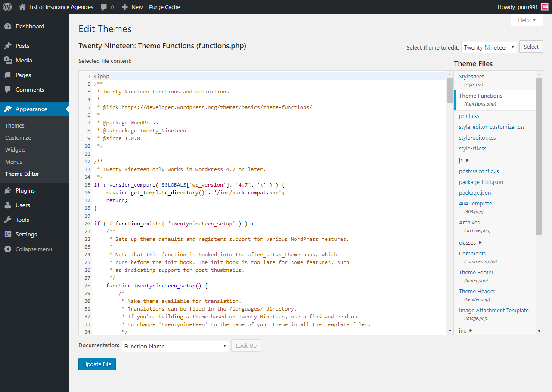Open the Stylesheet style.css file
This screenshot has width=552, height=392.
click(x=471, y=77)
